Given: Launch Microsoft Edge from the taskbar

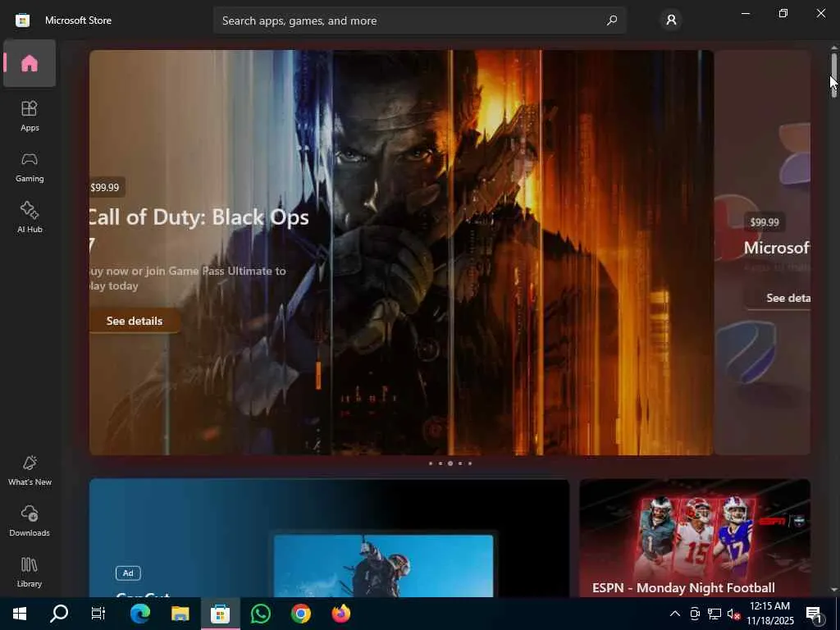Looking at the screenshot, I should point(139,614).
